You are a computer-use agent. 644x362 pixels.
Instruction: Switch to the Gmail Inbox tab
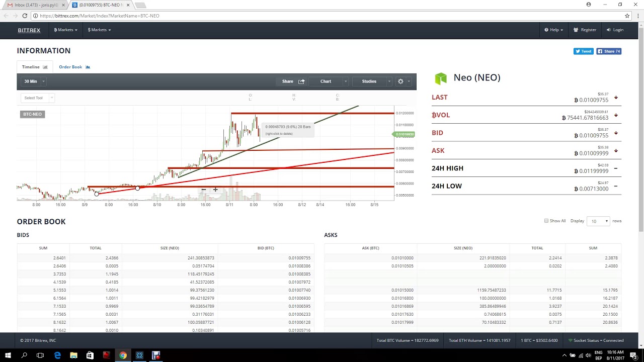(35, 5)
